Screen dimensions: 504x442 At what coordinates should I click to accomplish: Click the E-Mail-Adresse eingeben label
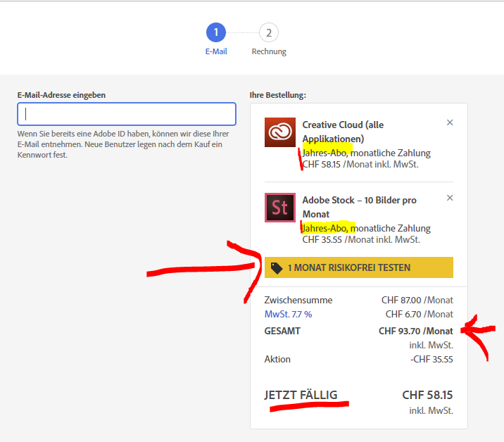coord(61,95)
